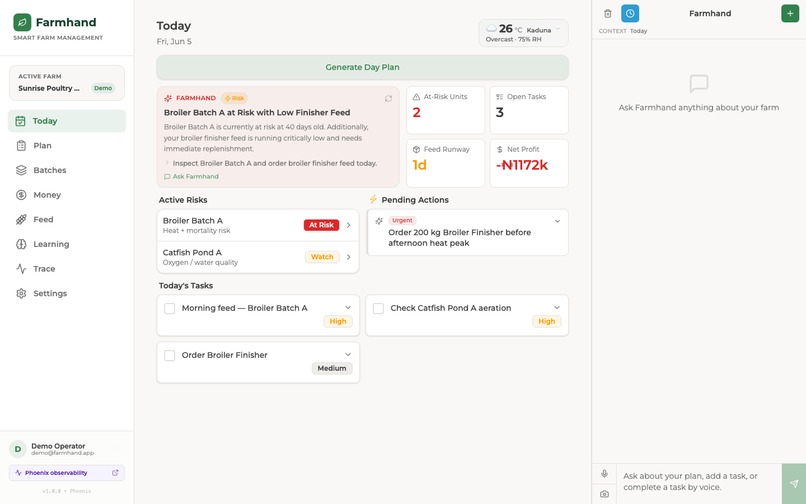This screenshot has height=504, width=806.
Task: Open the Money page
Action: [67, 195]
